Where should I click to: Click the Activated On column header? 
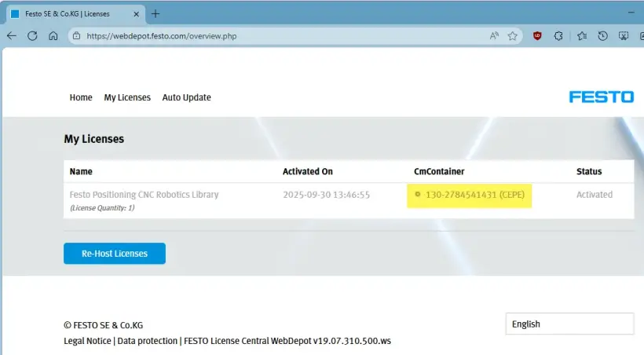coord(308,171)
